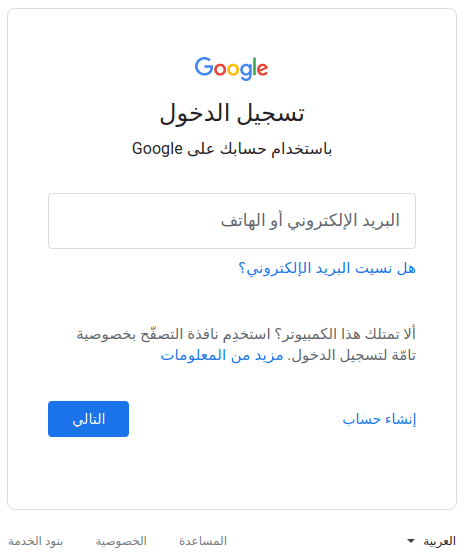The height and width of the screenshot is (558, 469).
Task: Open the مزيد من المعلومات link
Action: (222, 356)
